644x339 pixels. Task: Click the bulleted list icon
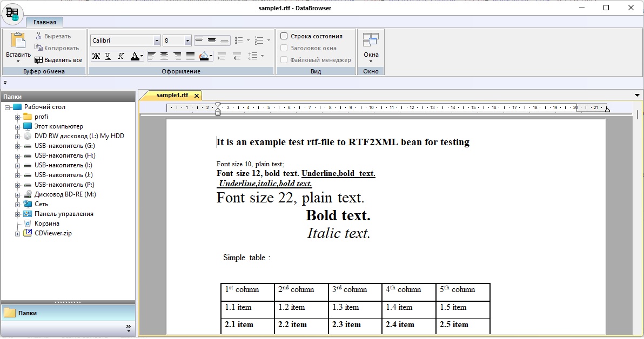tap(239, 40)
